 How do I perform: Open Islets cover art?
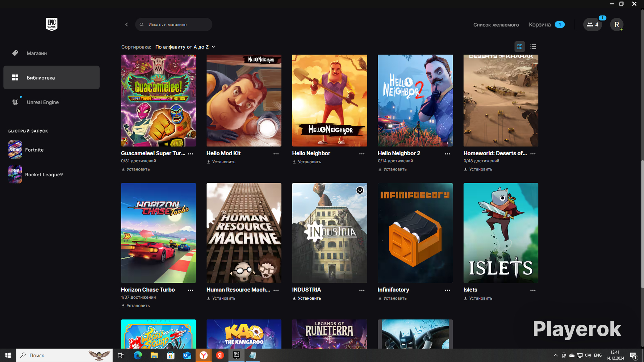501,233
